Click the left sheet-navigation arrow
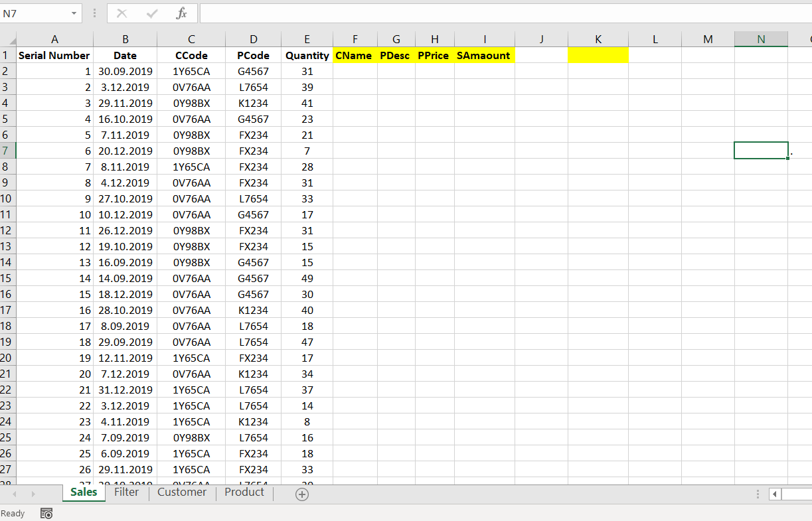 click(15, 493)
